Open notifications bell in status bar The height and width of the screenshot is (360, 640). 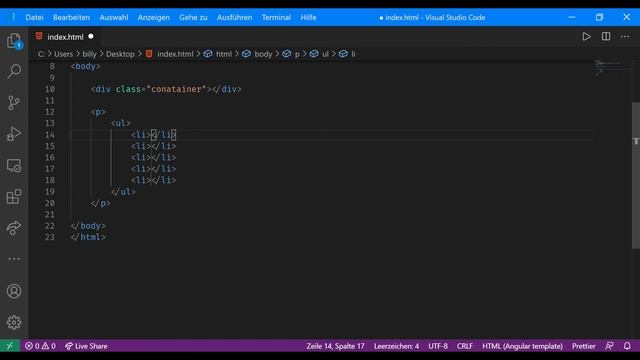[627, 346]
